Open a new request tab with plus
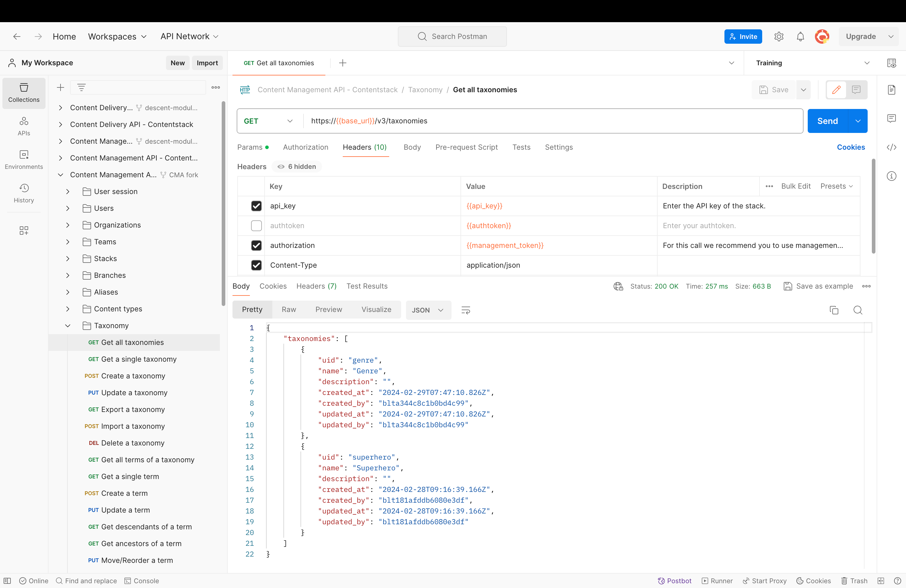This screenshot has height=588, width=906. 343,63
